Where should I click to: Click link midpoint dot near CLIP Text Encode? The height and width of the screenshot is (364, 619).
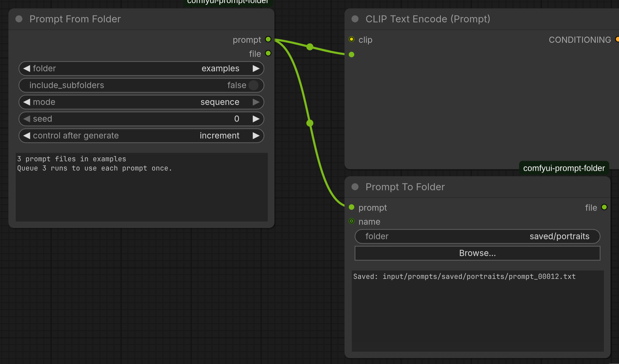310,47
